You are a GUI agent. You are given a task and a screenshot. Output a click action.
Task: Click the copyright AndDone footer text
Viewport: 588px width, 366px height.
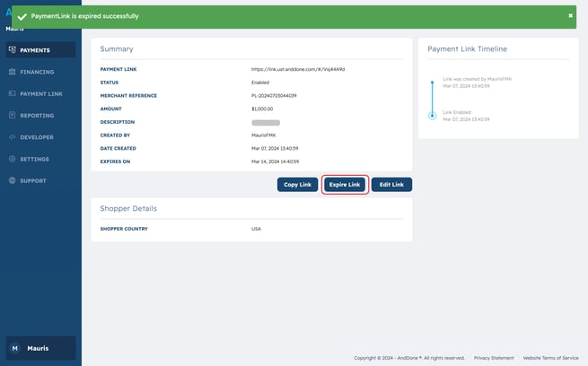(x=409, y=358)
